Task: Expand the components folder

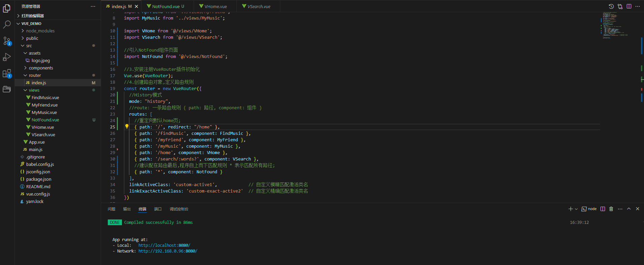Action: tap(58, 68)
